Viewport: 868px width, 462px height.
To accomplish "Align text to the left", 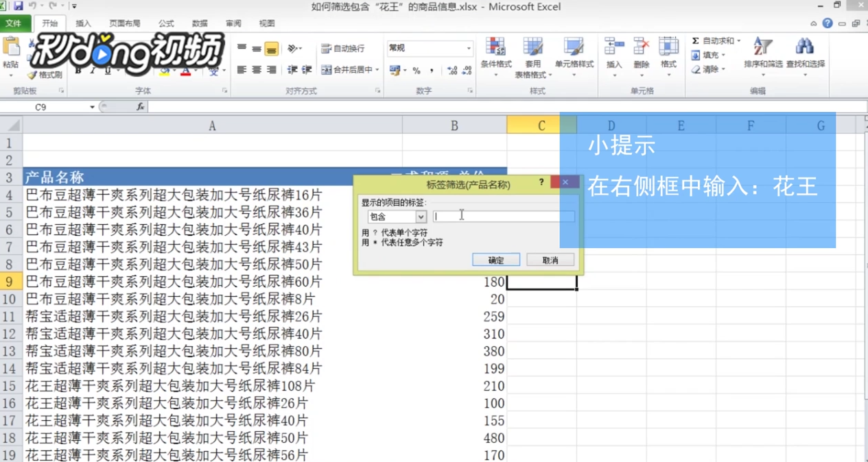I will [242, 70].
